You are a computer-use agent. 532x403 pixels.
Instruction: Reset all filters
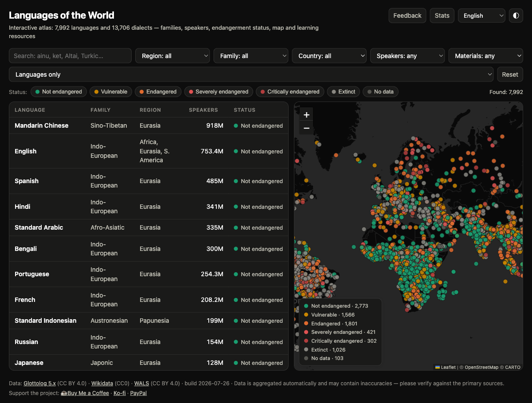tap(510, 74)
